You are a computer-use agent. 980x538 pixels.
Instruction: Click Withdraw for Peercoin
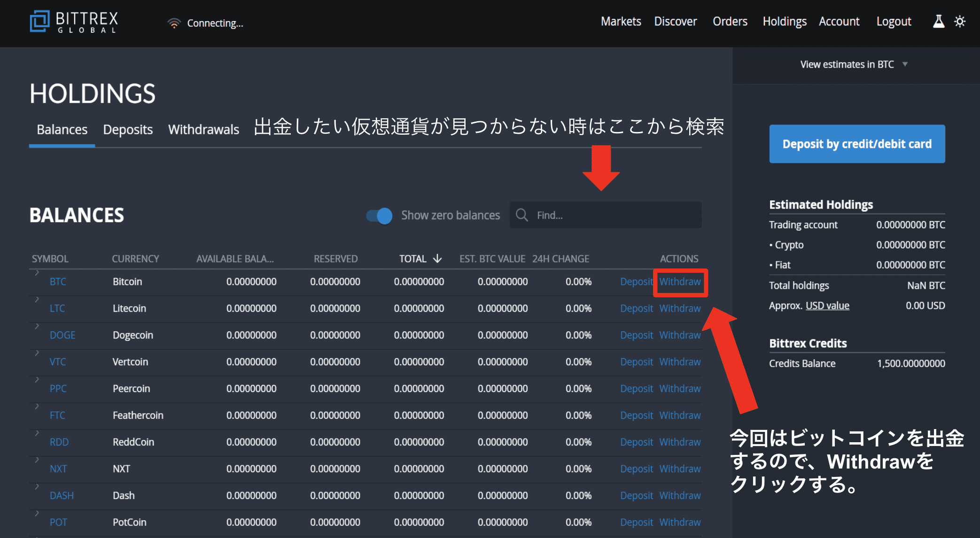[x=680, y=389]
